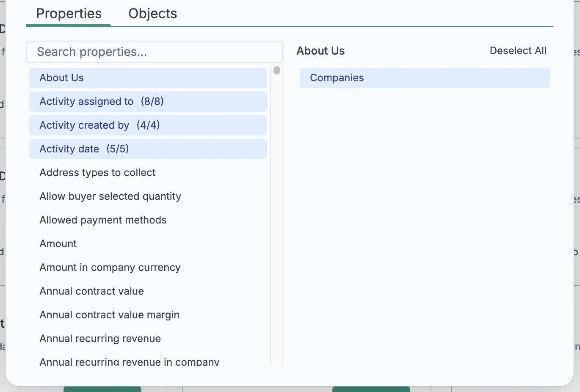Screen dimensions: 580x392
Task: Click the Deselect All link
Action: coord(518,50)
